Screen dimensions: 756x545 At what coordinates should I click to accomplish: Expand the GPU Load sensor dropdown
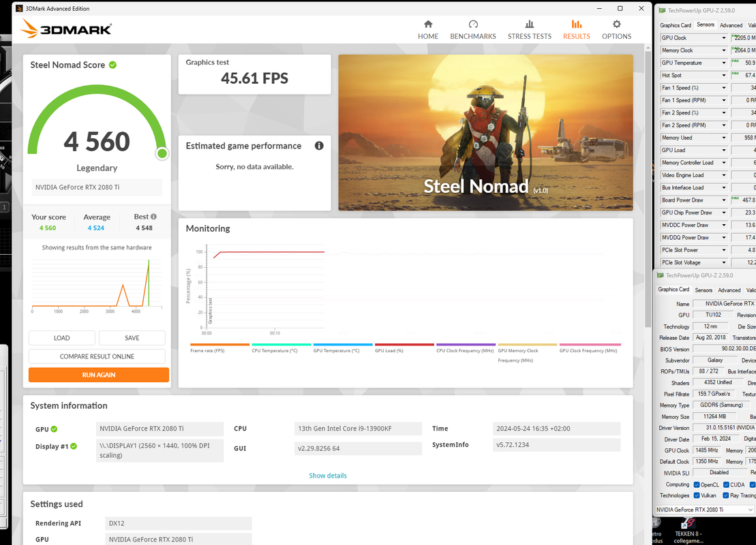tap(724, 151)
